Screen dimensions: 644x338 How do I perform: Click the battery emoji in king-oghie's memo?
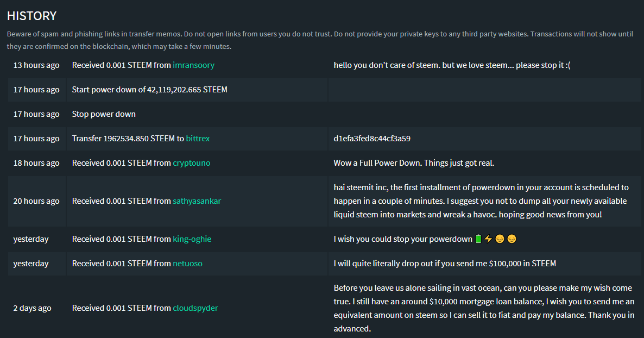[x=478, y=239]
